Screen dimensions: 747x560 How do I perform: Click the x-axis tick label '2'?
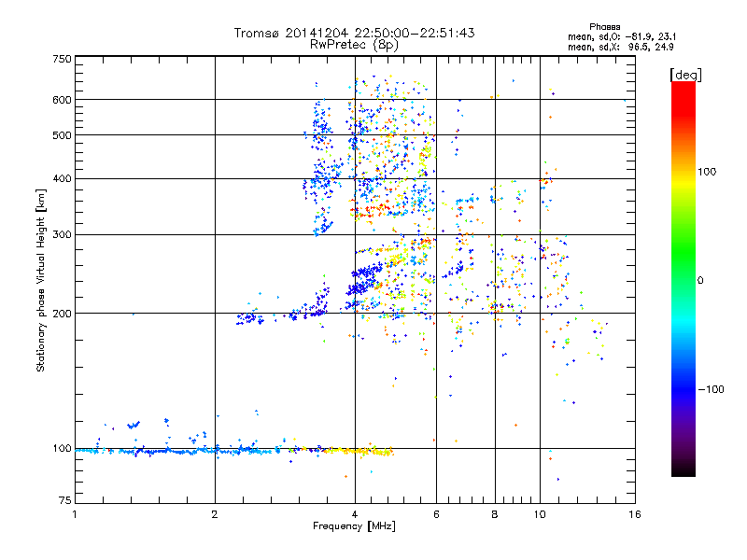click(x=215, y=514)
